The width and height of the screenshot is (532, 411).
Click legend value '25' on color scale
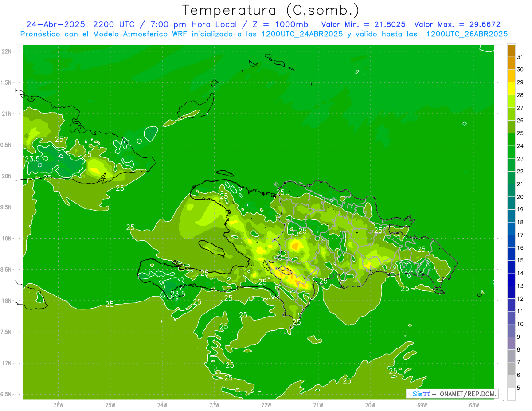click(520, 133)
